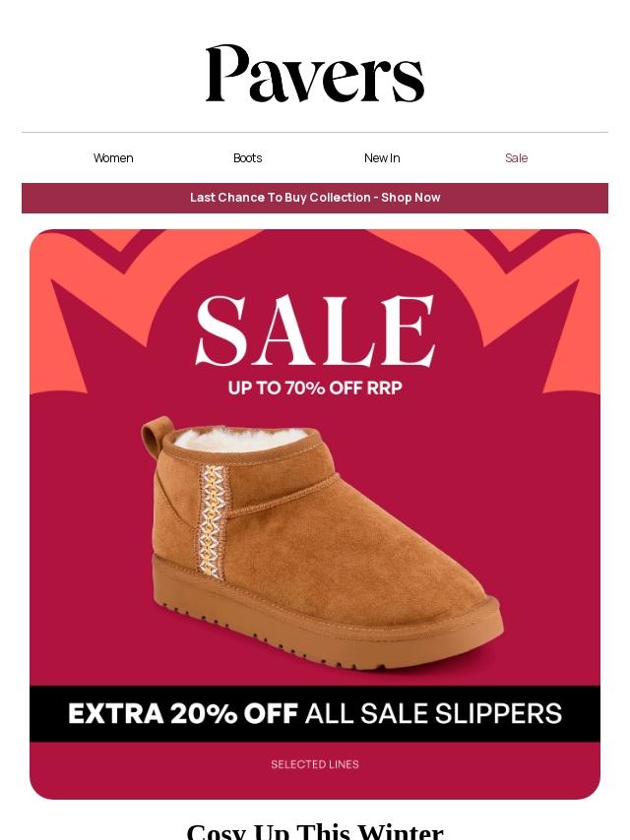
Task: Click the white fleece lining of the boot
Action: pos(241,440)
